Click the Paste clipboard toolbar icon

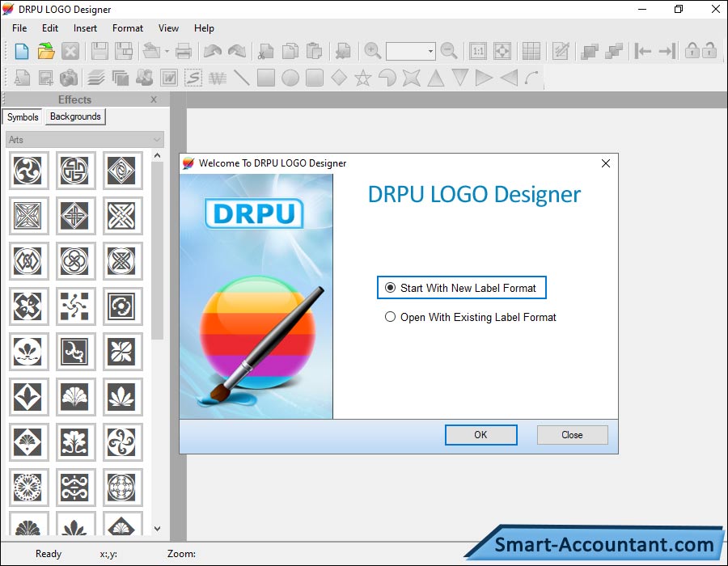pos(315,51)
